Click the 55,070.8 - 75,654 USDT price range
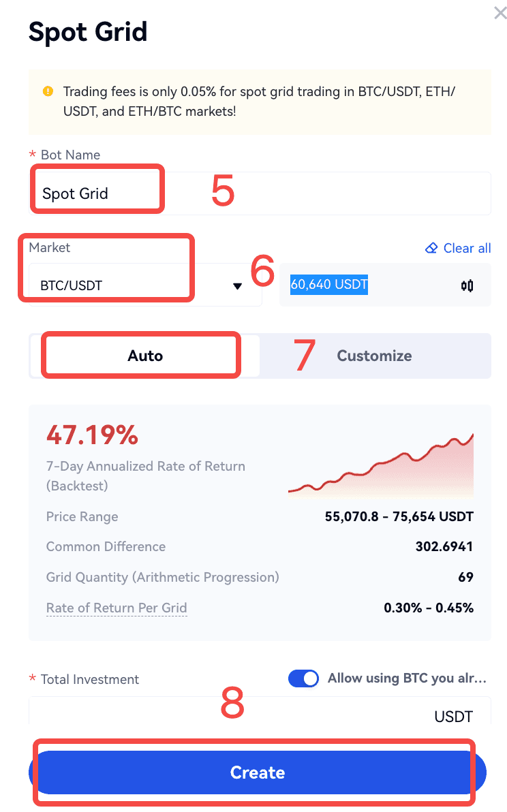507x812 pixels. [399, 516]
